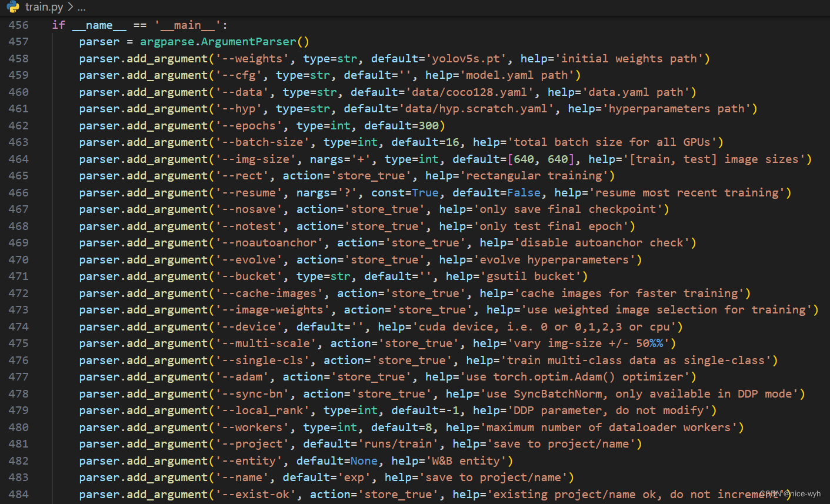This screenshot has width=830, height=504.
Task: Click '--bucket' argument string
Action: click(x=249, y=276)
